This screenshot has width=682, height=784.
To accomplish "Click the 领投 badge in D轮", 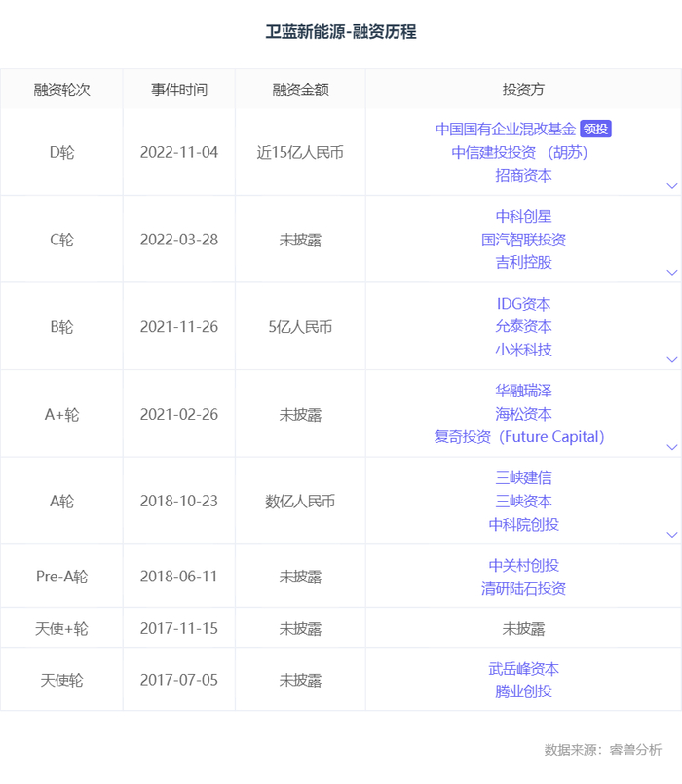I will point(595,129).
